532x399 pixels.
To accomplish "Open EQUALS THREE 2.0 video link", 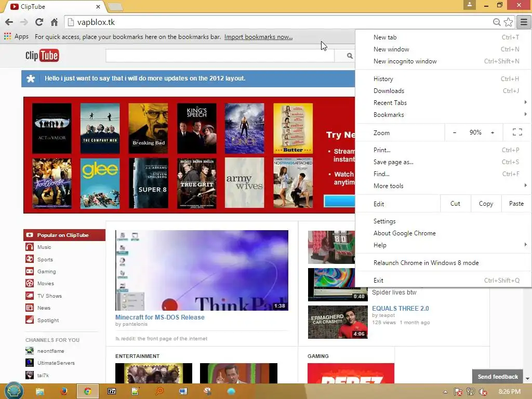I will tap(401, 309).
